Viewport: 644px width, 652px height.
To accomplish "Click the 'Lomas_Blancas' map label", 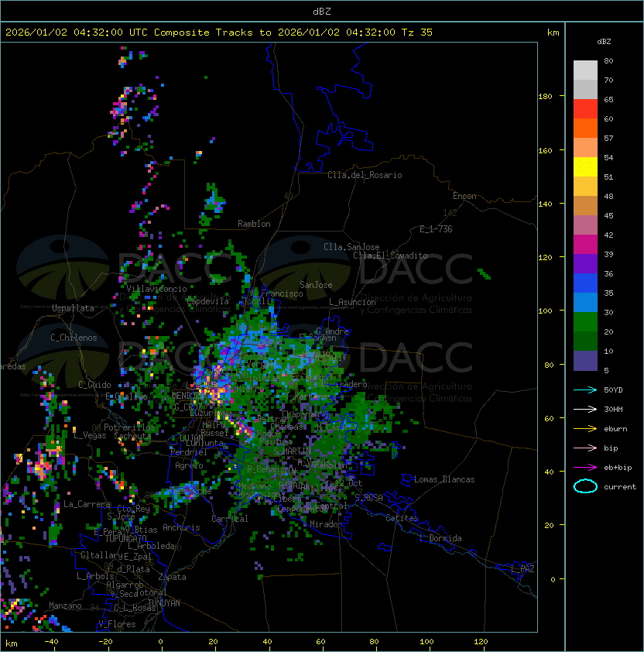I will pos(444,479).
